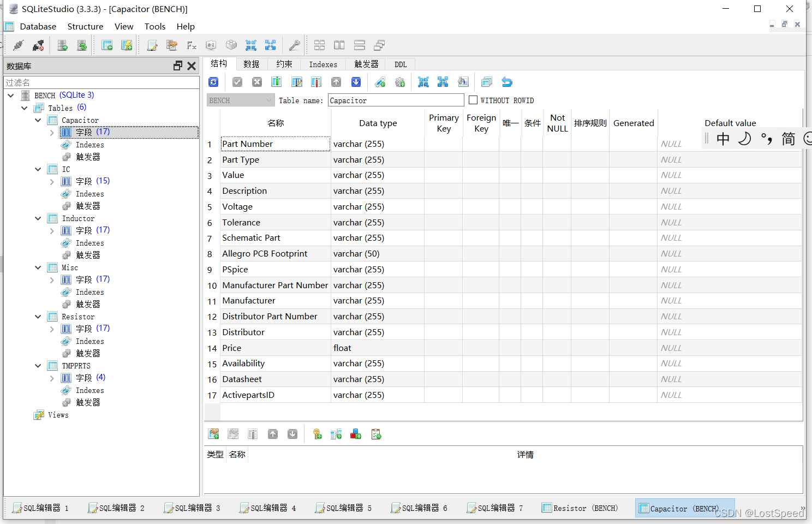Click the delete column icon

click(x=316, y=82)
